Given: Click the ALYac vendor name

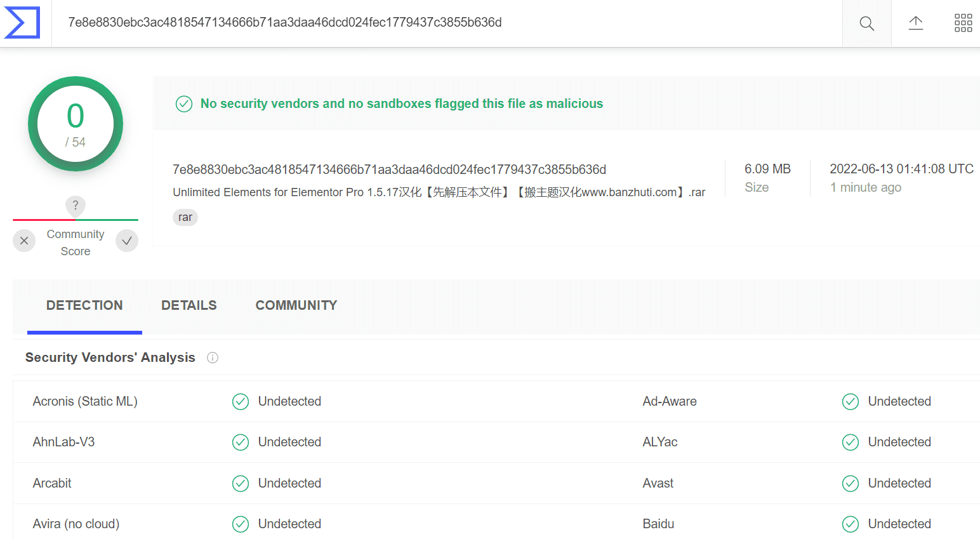Looking at the screenshot, I should click(660, 442).
